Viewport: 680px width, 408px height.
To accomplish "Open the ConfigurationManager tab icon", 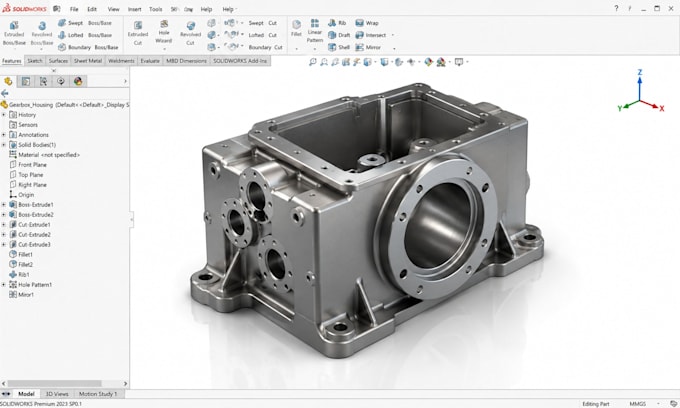I will point(43,81).
